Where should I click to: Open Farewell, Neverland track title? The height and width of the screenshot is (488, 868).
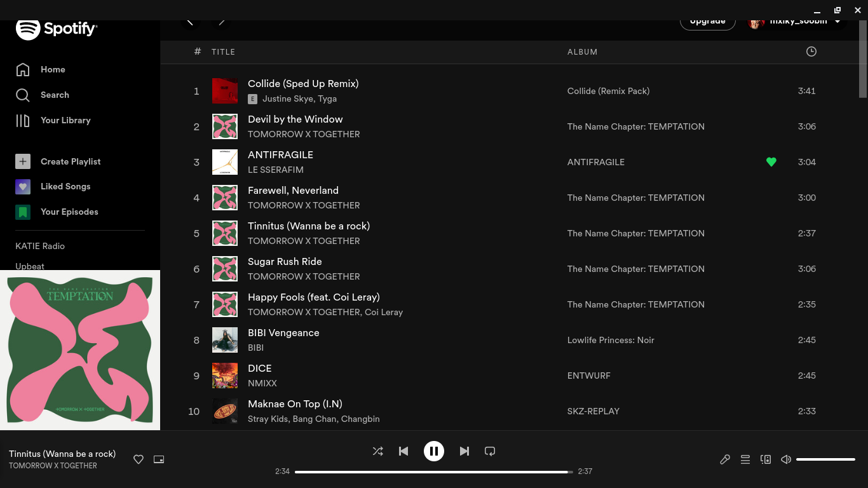tap(293, 191)
